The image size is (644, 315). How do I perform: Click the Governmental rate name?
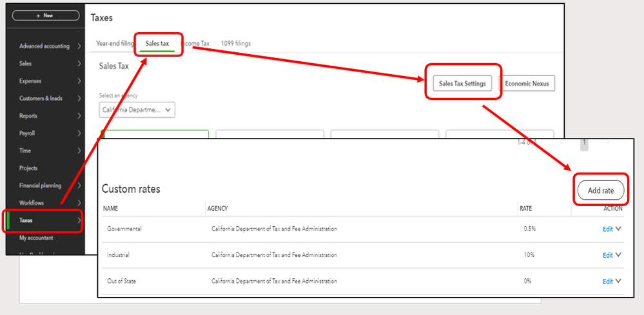point(124,229)
